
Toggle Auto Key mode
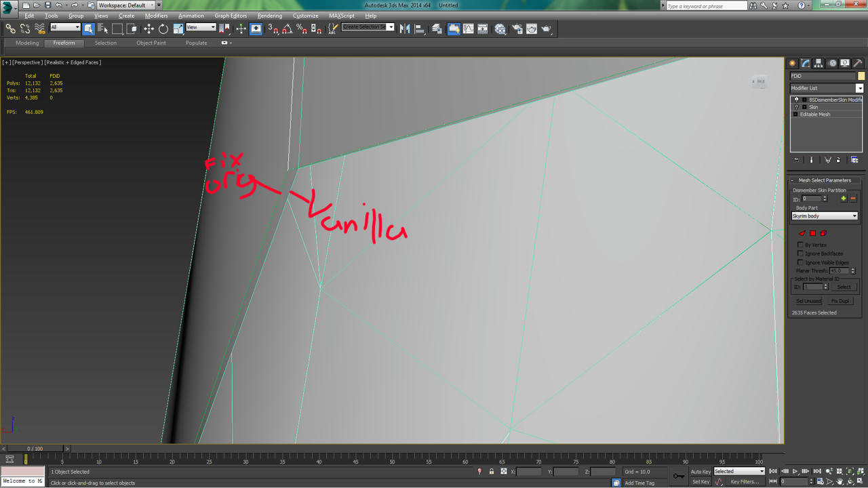(x=701, y=471)
